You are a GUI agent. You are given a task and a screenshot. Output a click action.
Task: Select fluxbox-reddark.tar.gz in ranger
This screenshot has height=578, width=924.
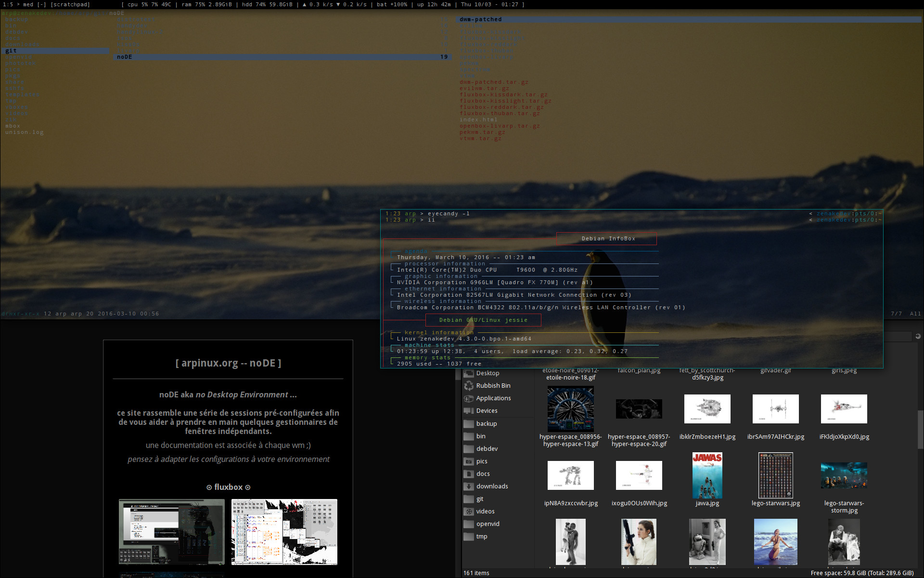(501, 107)
